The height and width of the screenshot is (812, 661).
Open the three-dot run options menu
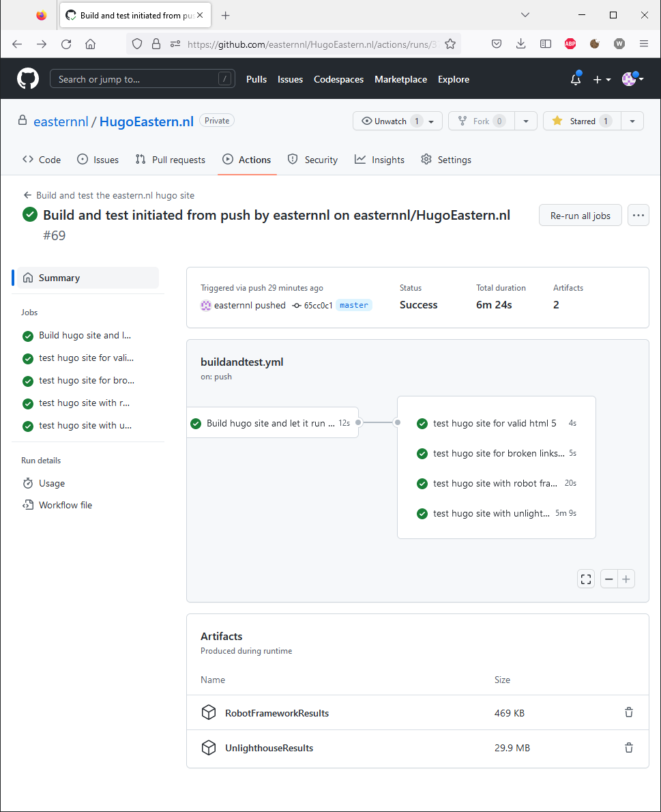pos(638,216)
